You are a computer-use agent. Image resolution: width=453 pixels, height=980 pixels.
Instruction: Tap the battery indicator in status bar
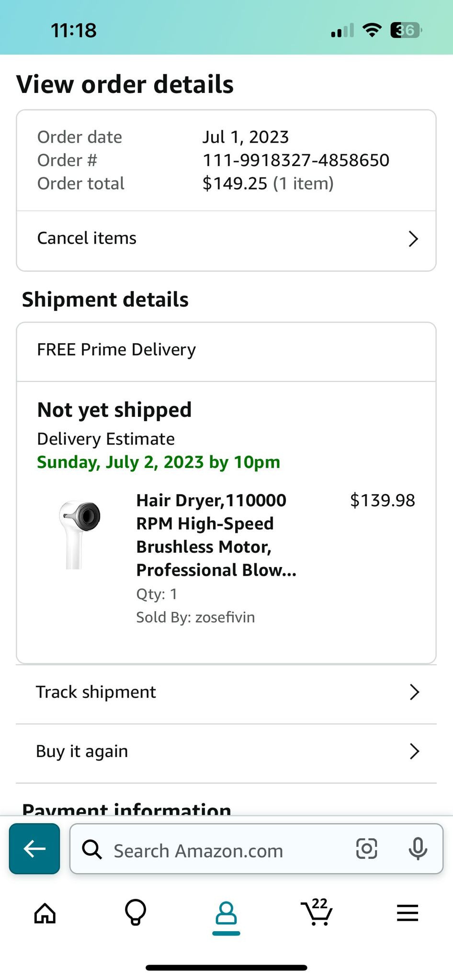(x=406, y=30)
